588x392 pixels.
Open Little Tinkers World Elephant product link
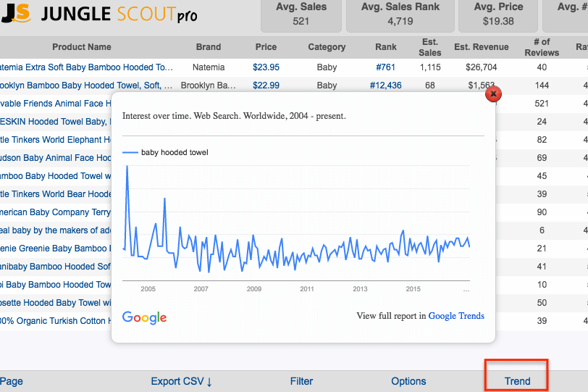(56, 140)
